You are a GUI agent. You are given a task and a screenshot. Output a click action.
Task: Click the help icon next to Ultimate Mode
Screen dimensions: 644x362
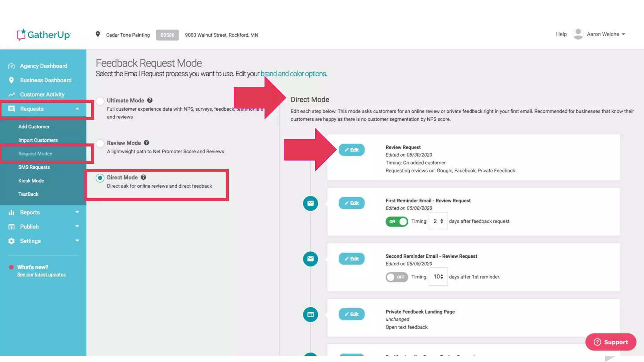pyautogui.click(x=150, y=100)
